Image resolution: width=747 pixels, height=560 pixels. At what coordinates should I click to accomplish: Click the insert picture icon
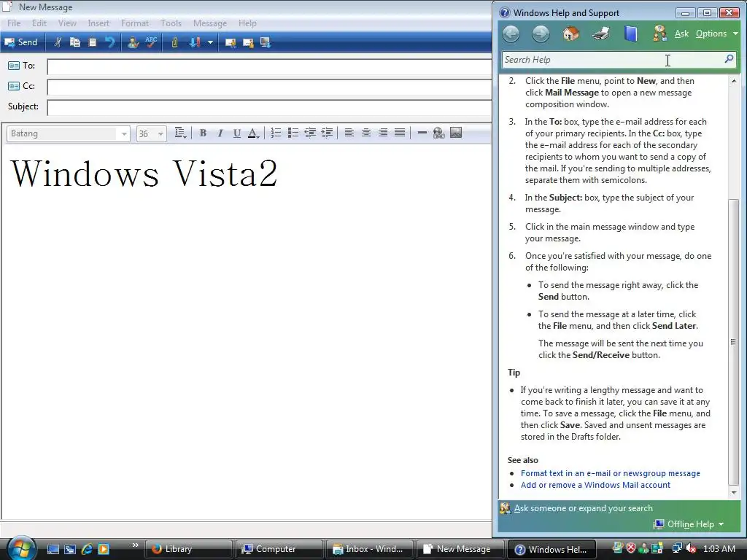[x=456, y=133]
